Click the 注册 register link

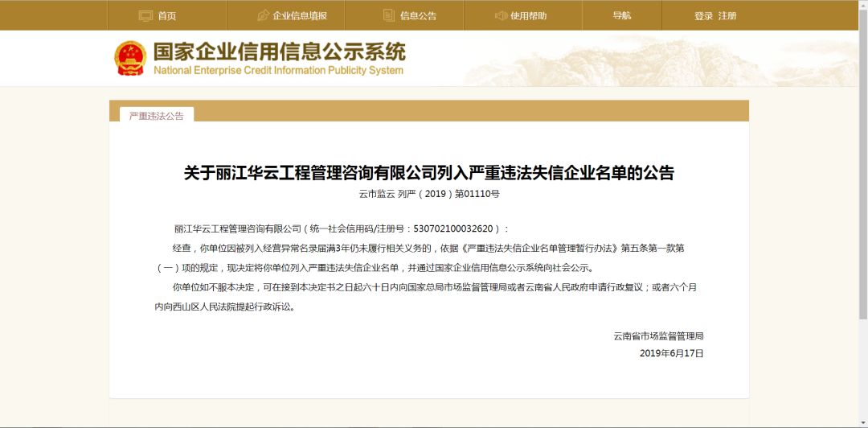click(727, 15)
